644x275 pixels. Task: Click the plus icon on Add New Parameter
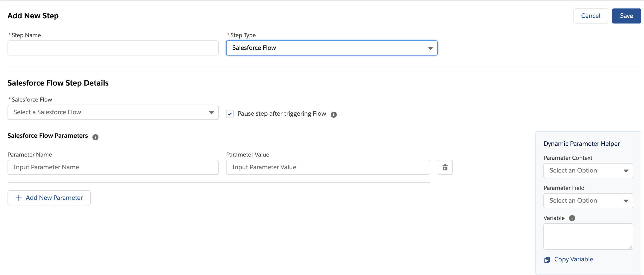coord(19,198)
